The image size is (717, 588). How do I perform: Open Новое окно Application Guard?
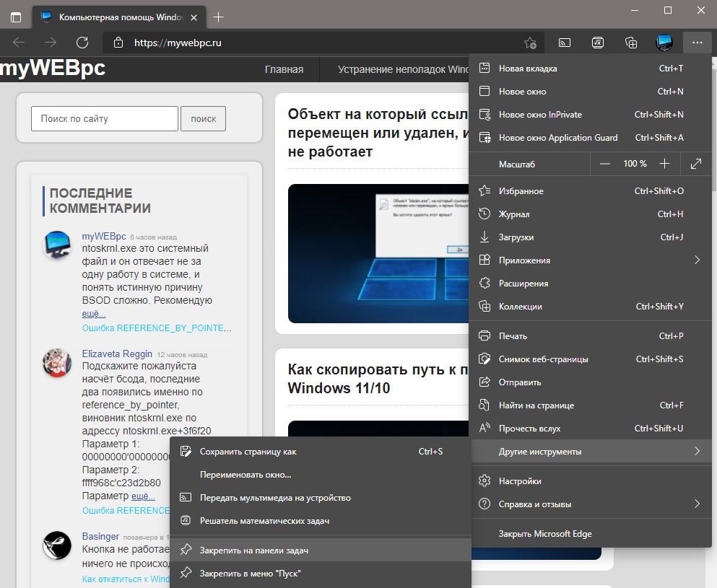591,138
